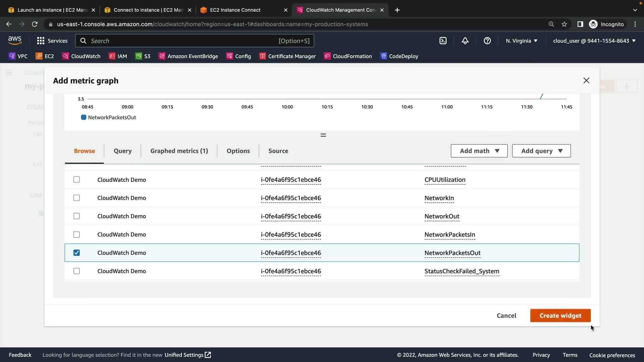The image size is (644, 362).
Task: Click the AWS logo home icon
Action: (x=15, y=41)
